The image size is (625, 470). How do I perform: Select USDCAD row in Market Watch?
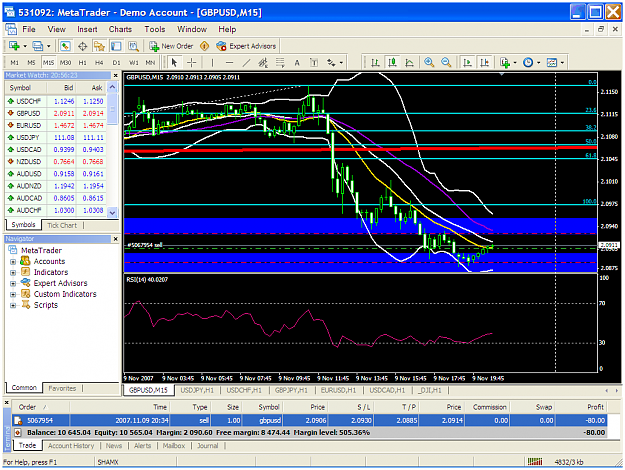point(56,149)
